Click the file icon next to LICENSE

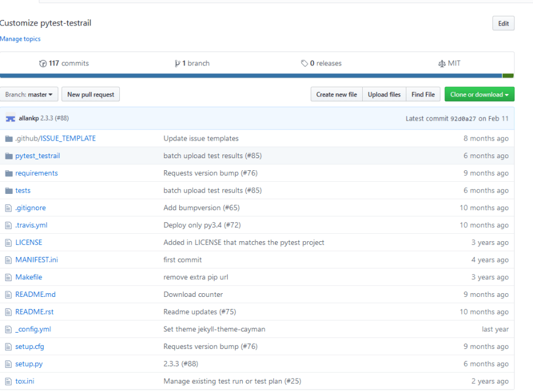[x=8, y=243]
